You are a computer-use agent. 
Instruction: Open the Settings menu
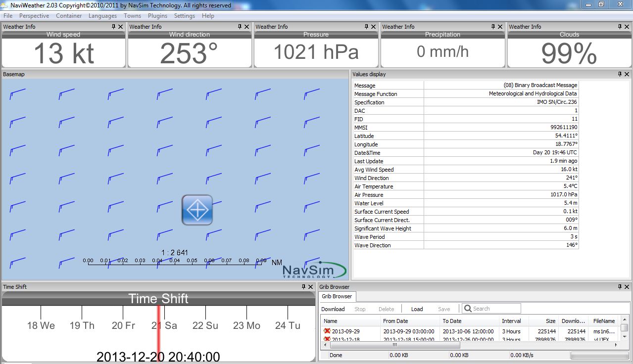pos(184,16)
